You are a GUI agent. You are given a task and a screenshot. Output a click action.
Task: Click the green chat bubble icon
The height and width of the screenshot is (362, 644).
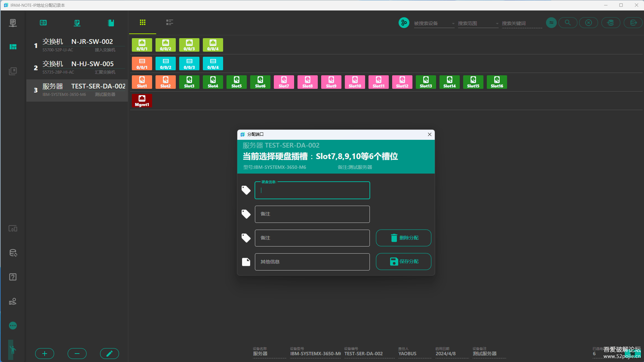coord(13,326)
